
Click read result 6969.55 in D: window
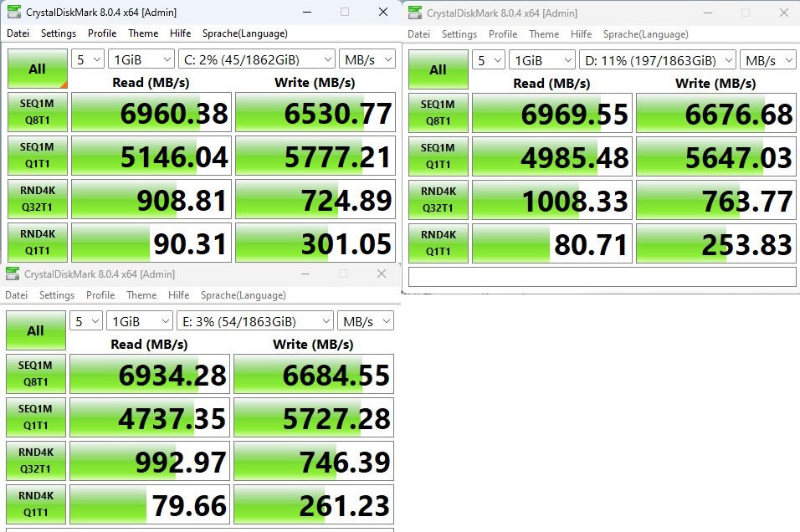coord(552,113)
